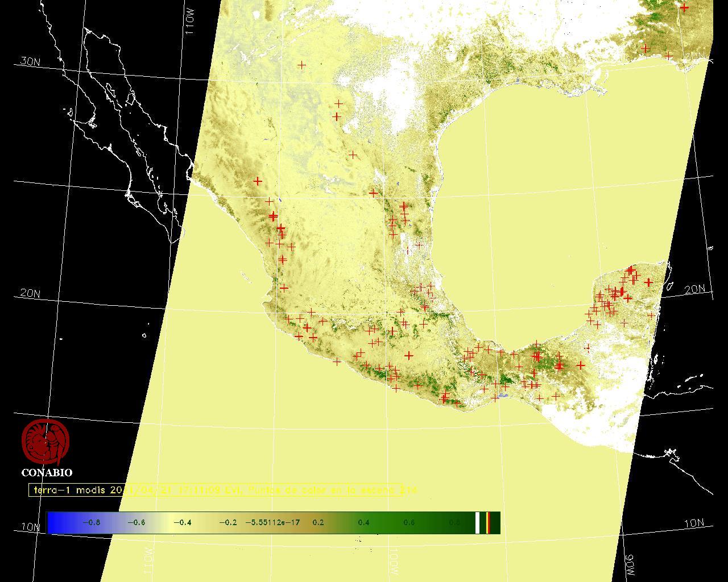Click the 90W longitude label at bottom
Viewport: 728px width, 582px height.
click(x=629, y=565)
